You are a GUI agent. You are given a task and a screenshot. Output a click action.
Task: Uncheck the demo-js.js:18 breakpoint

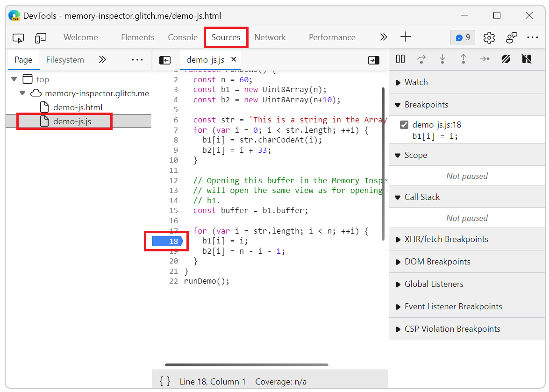click(404, 124)
